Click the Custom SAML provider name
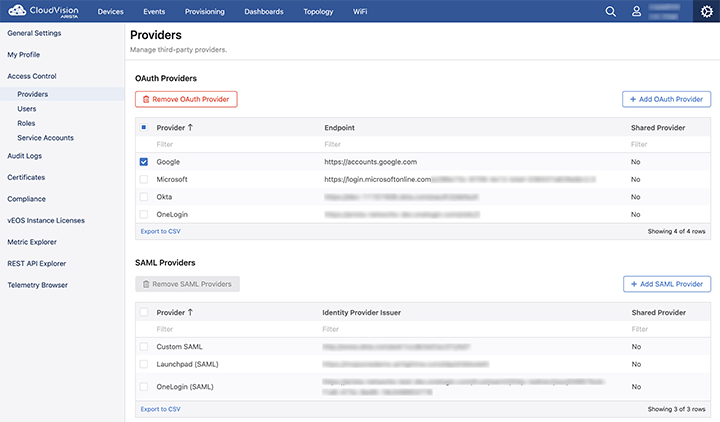This screenshot has height=422, width=720. click(x=179, y=347)
